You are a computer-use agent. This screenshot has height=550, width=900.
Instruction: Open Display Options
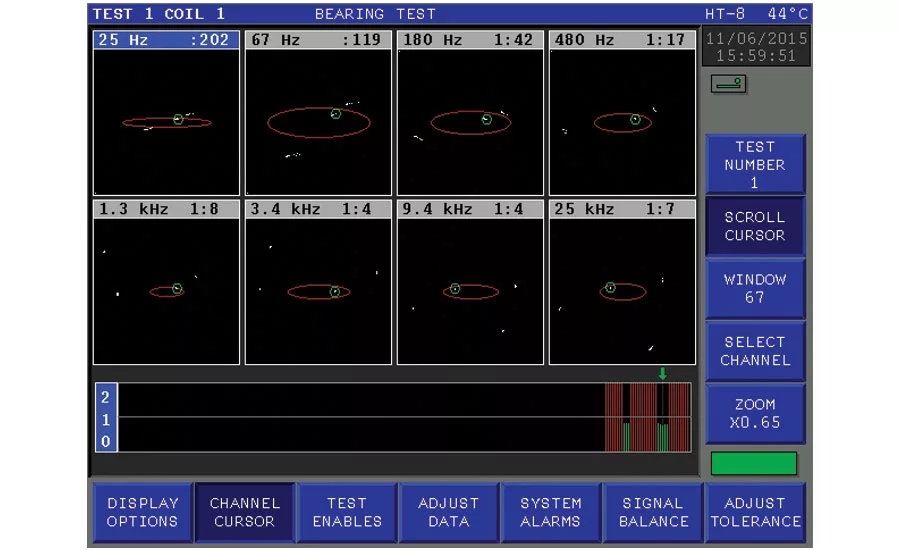(142, 512)
